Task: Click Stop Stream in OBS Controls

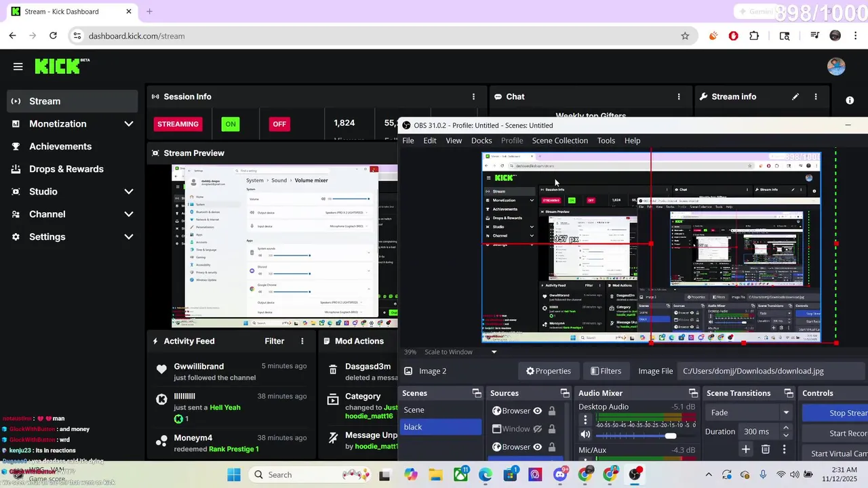Action: [x=835, y=413]
